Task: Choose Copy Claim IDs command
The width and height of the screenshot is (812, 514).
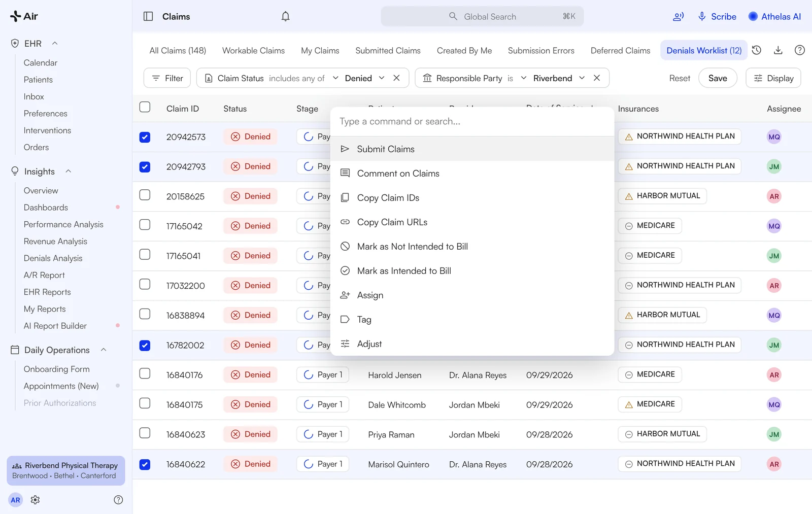Action: tap(472, 198)
